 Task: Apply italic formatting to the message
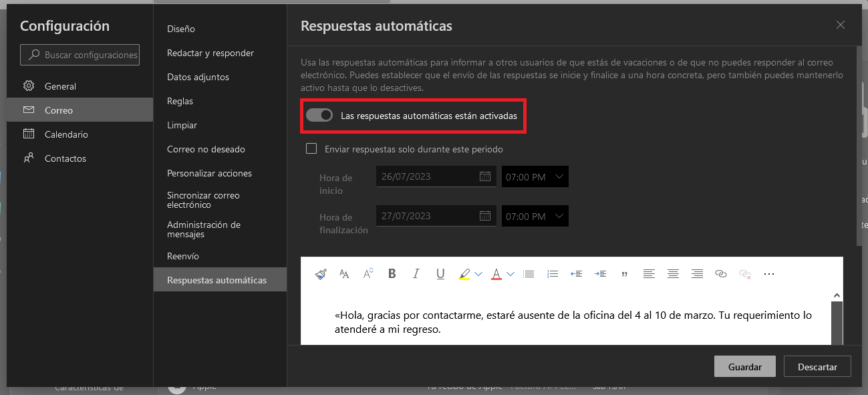[x=415, y=273]
